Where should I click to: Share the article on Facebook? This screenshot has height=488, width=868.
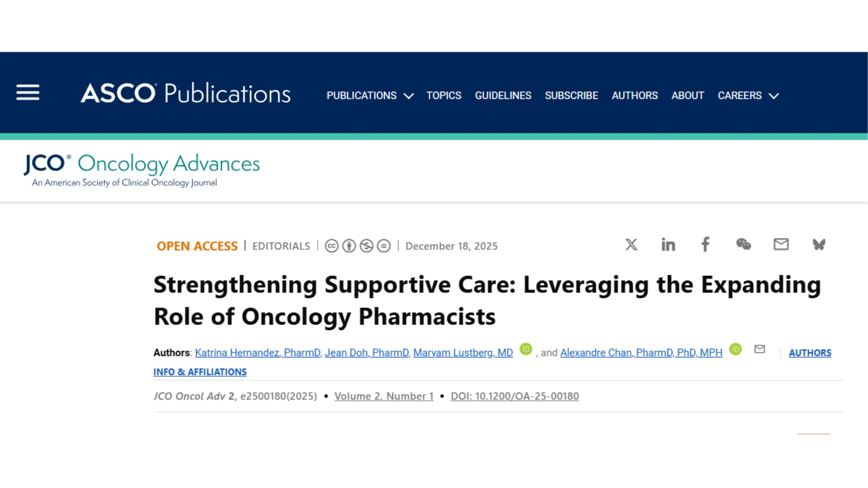[705, 244]
